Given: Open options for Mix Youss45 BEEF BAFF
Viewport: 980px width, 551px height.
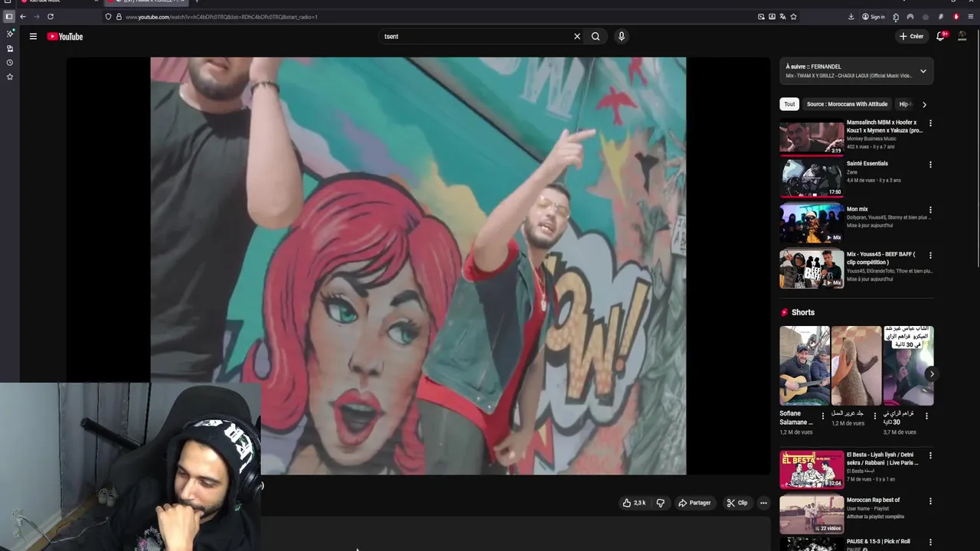Looking at the screenshot, I should [x=930, y=255].
